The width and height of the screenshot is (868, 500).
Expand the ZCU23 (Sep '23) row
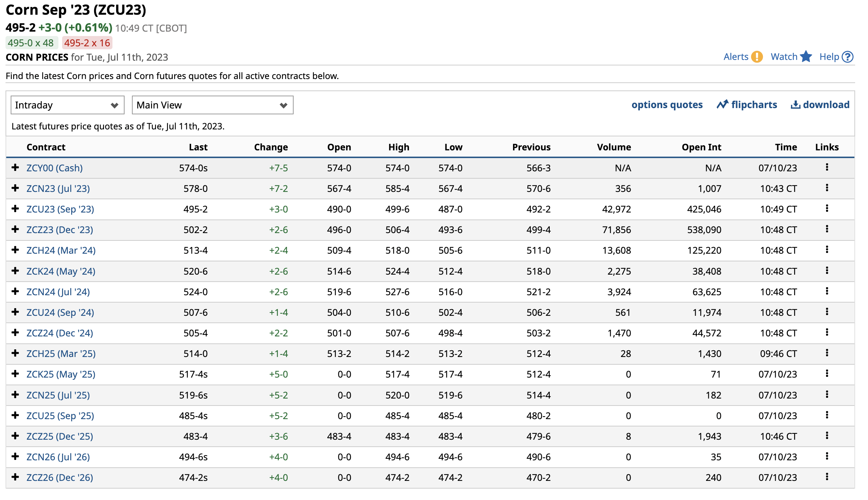coord(15,209)
